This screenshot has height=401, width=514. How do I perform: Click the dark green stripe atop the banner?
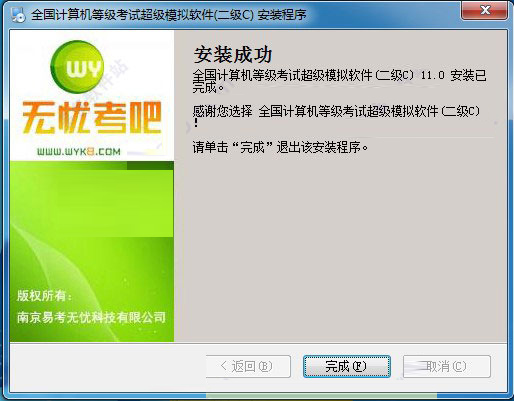click(92, 165)
